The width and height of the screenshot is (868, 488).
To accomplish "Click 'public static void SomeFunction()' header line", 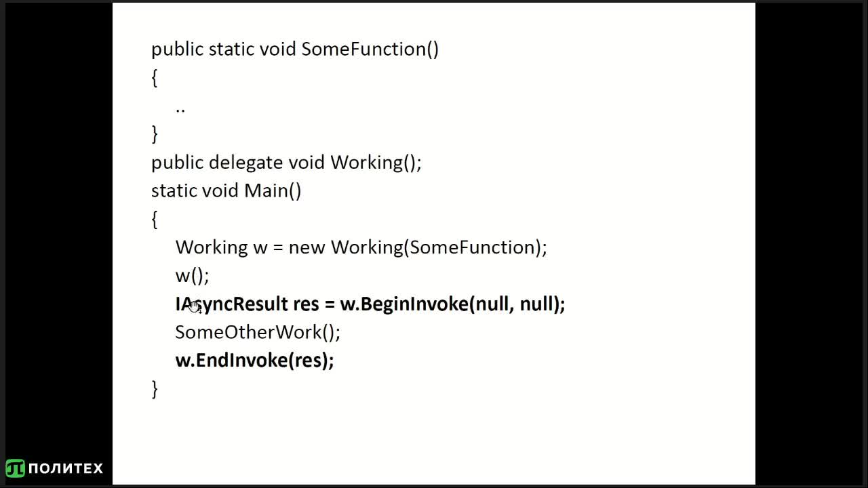I will [x=295, y=49].
